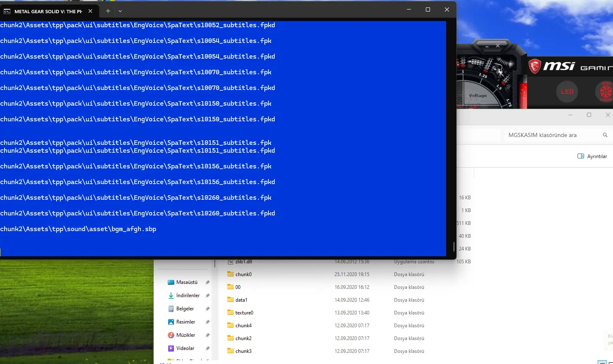Click the pin icon next to İndirilenler
The height and width of the screenshot is (364, 613).
208,295
